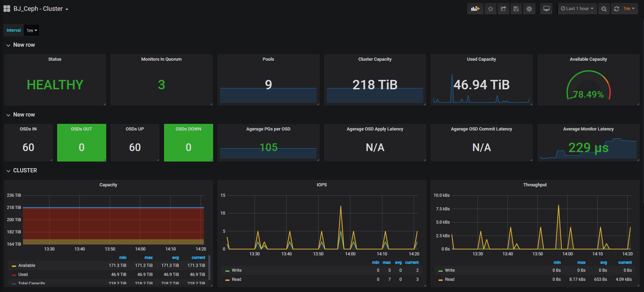Open the 1m refresh interval dropdown in the toolbar
This screenshot has width=644, height=292.
629,9
